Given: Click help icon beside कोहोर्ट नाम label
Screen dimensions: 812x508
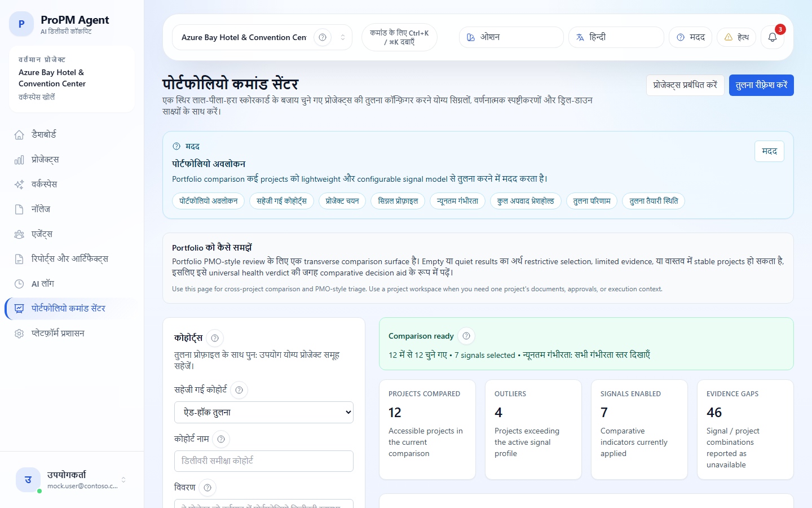Looking at the screenshot, I should (x=221, y=439).
